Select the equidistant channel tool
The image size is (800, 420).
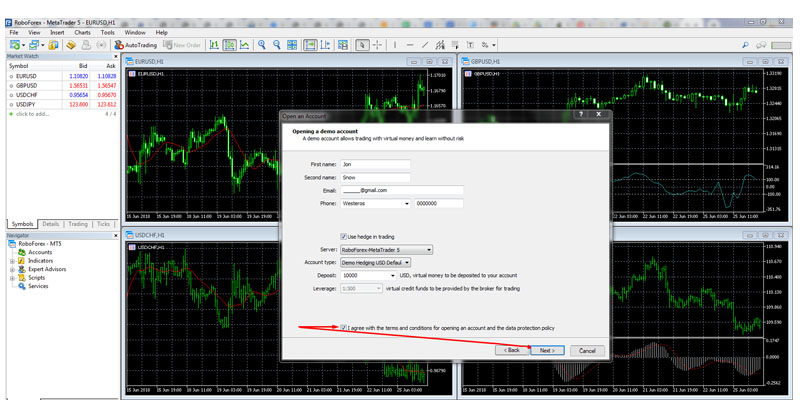pyautogui.click(x=440, y=45)
